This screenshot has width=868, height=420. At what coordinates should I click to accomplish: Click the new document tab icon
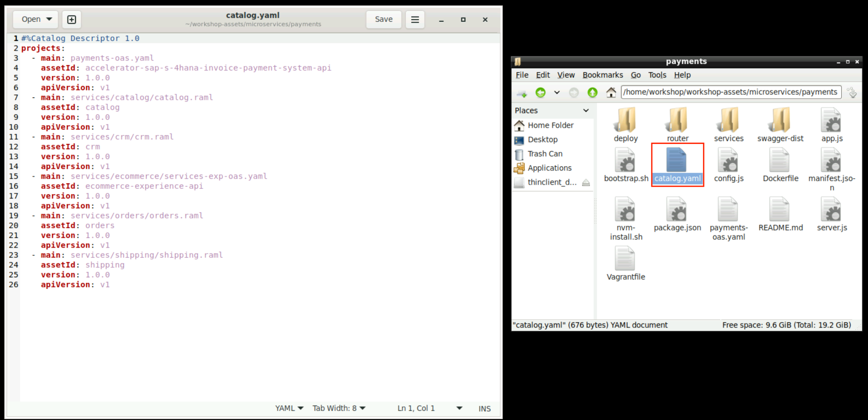(72, 19)
